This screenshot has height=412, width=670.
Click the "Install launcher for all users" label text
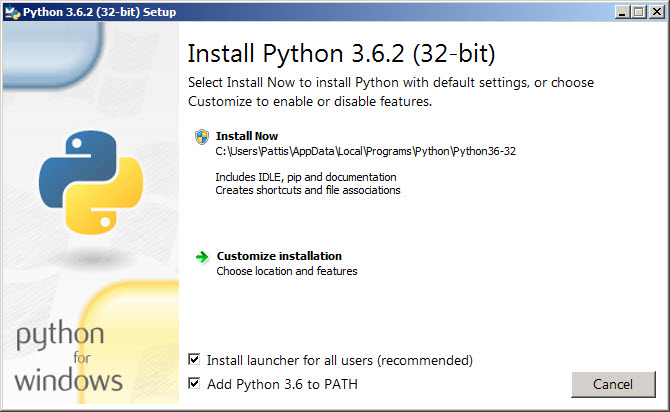point(339,360)
